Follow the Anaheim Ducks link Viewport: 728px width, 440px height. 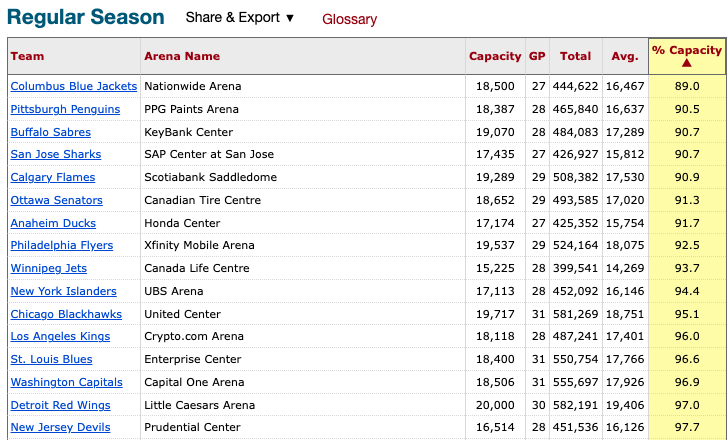point(53,223)
